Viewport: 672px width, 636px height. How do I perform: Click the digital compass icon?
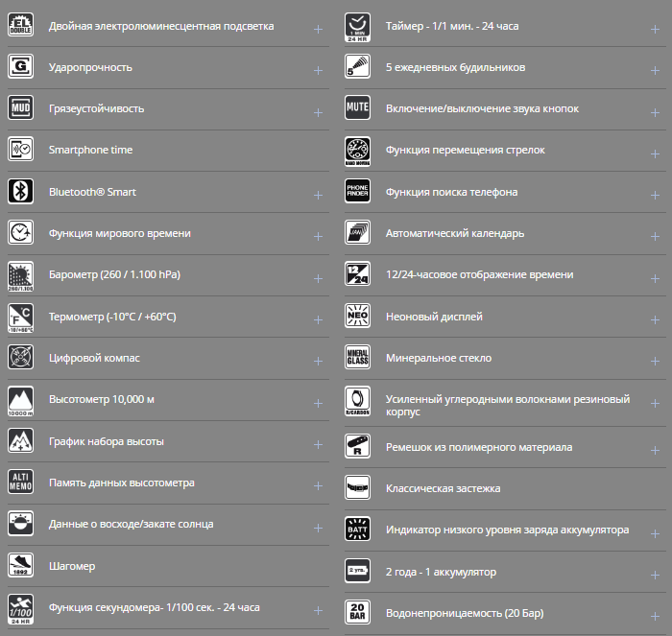tap(20, 358)
